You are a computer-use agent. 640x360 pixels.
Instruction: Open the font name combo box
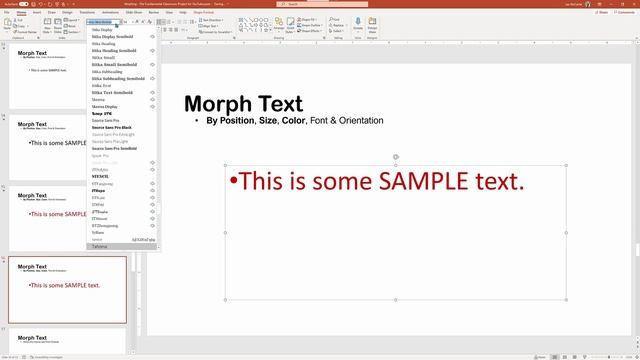(104, 22)
